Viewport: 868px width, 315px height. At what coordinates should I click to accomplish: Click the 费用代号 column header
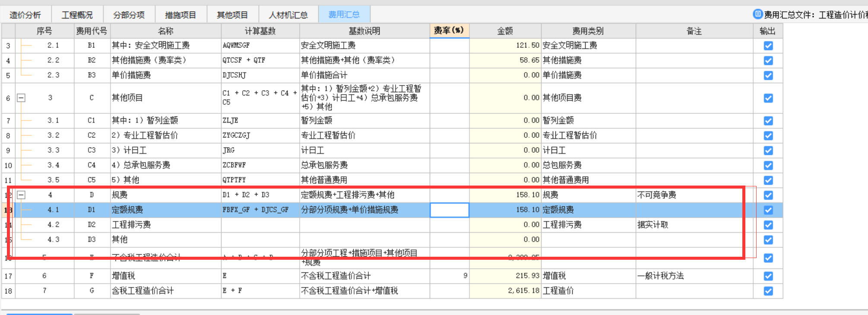(92, 31)
